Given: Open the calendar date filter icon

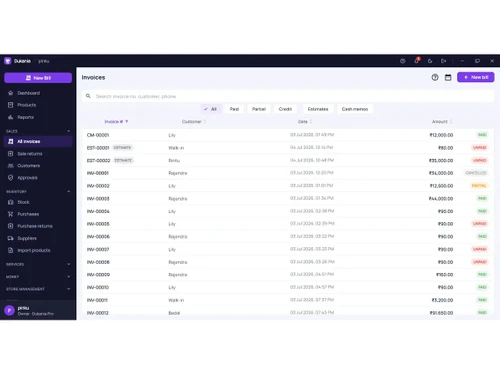Looking at the screenshot, I should tap(448, 77).
